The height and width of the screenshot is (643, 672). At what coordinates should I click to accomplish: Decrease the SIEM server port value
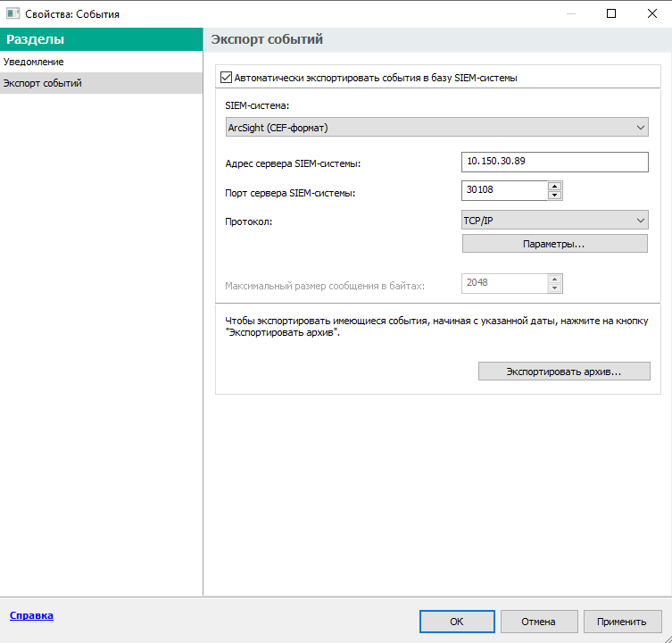pyautogui.click(x=555, y=196)
